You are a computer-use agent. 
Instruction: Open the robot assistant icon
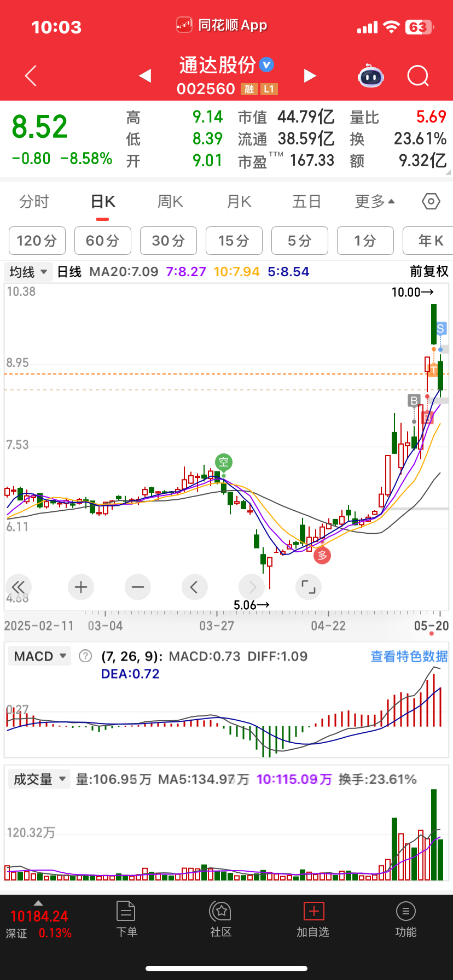(x=371, y=76)
